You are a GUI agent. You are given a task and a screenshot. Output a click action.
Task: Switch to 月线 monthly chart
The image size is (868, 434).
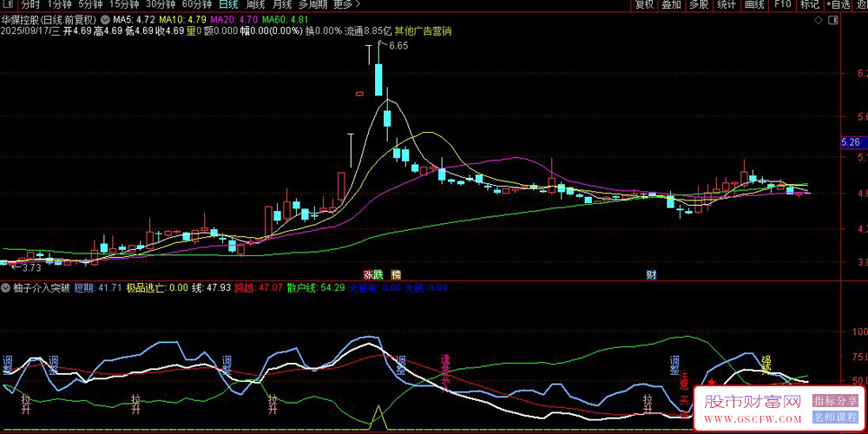tap(282, 5)
